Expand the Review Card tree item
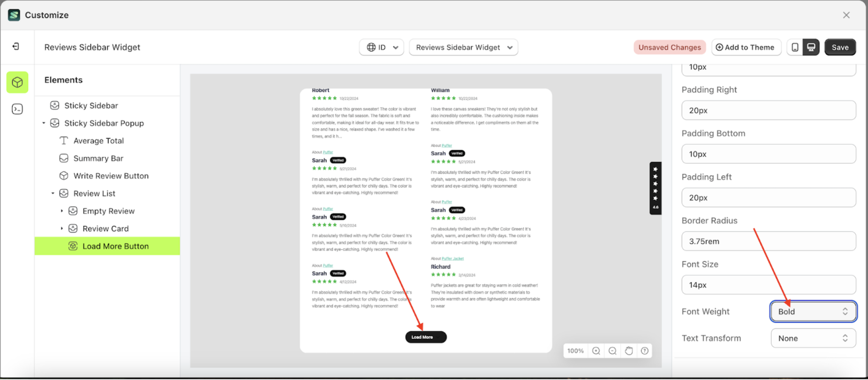The width and height of the screenshot is (868, 380). [x=62, y=228]
